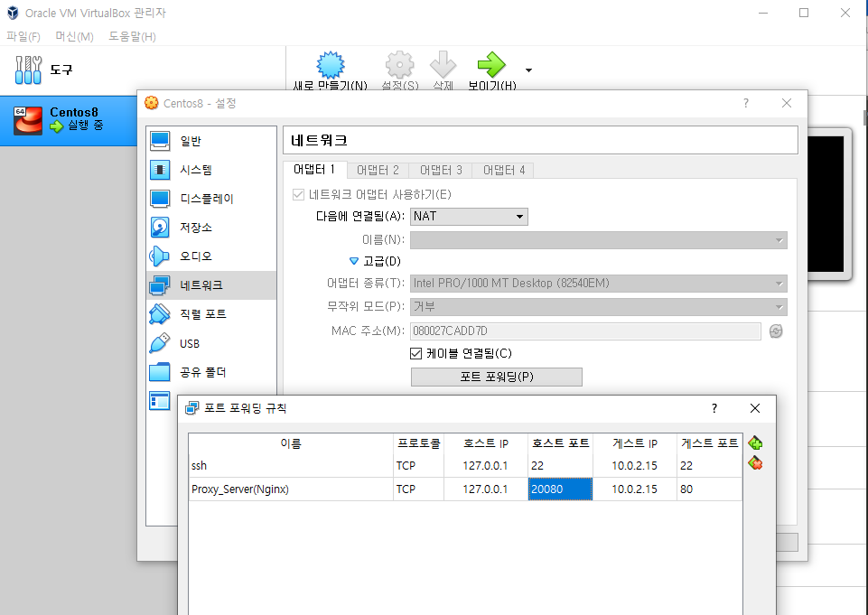Click the Centos8 settings dialog title gear icon
Screen dimensions: 868x615
151,103
